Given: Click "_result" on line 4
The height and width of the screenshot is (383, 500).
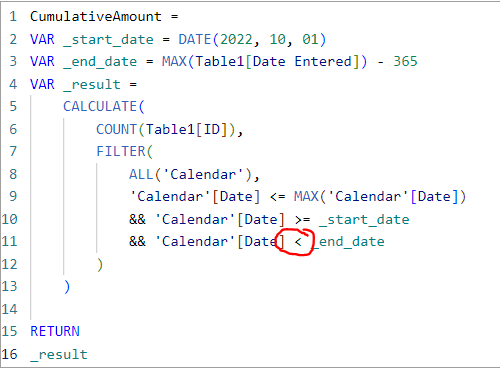Looking at the screenshot, I should [92, 85].
